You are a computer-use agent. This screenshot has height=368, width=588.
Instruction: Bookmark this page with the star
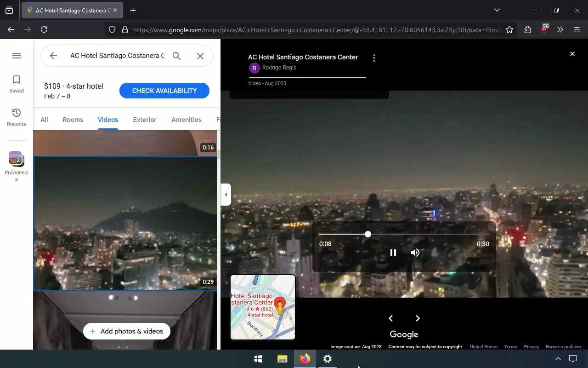[x=509, y=29]
